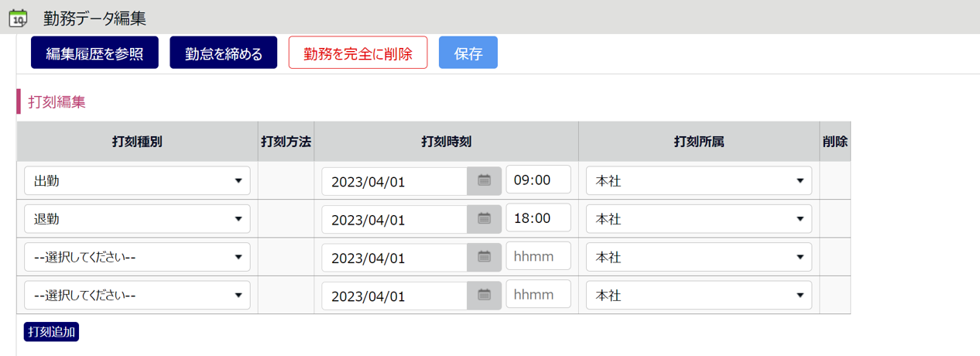Image resolution: width=980 pixels, height=356 pixels.
Task: Open calendar picker for 出勤 row date
Action: (485, 181)
